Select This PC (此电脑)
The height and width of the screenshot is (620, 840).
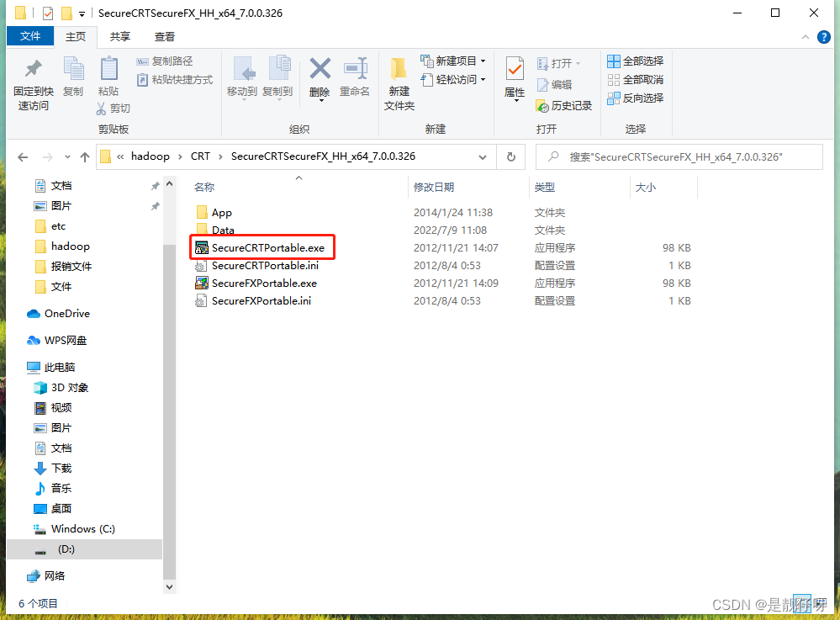60,367
